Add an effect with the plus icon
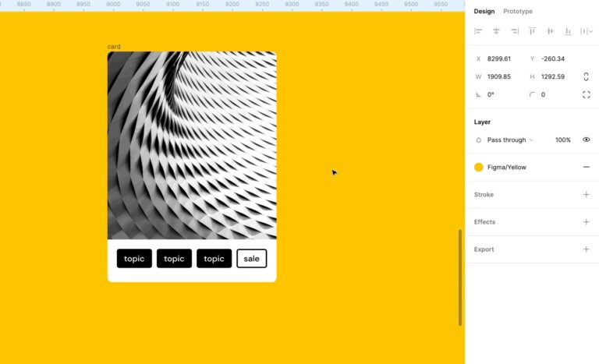Screen dimensions: 599x364 pos(586,222)
